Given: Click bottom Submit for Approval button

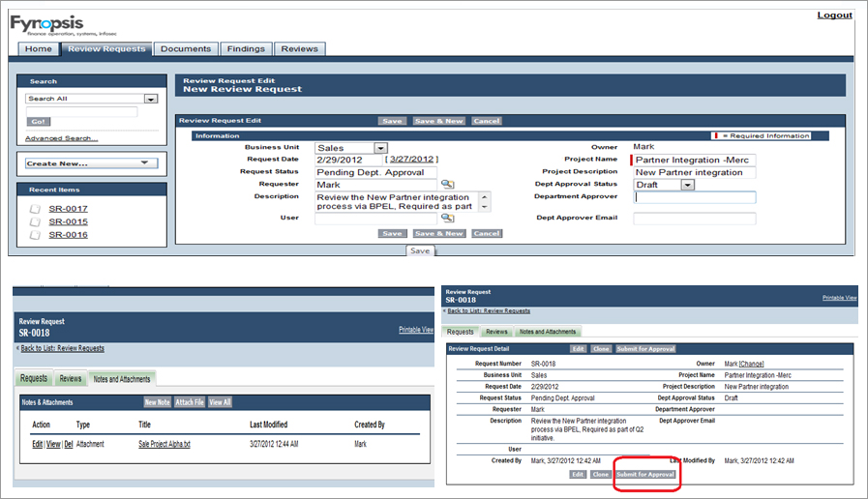Looking at the screenshot, I should click(645, 474).
